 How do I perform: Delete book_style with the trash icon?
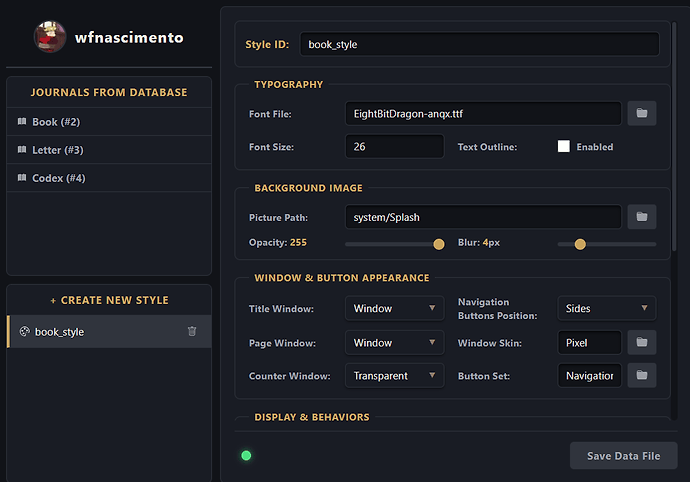click(x=192, y=331)
